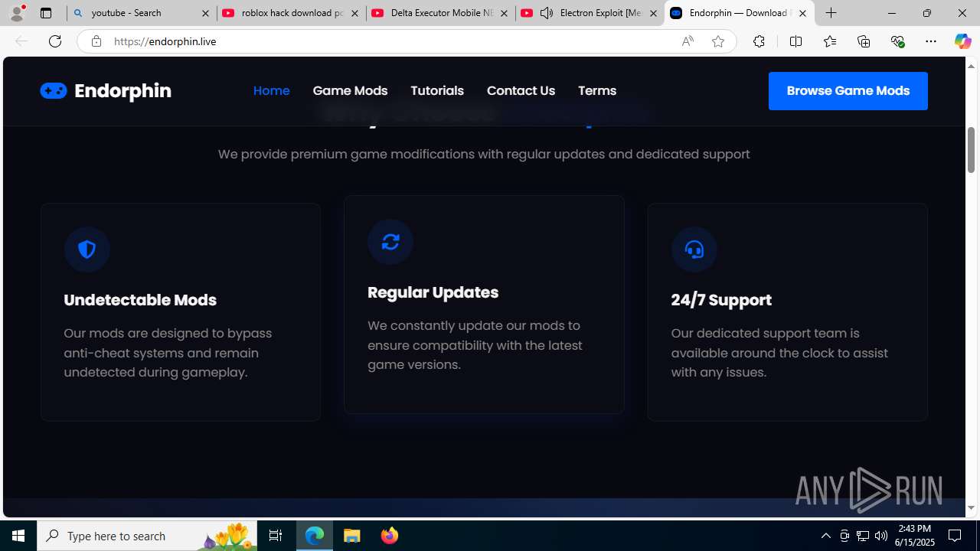Open Windows Start menu
The width and height of the screenshot is (980, 551).
18,536
